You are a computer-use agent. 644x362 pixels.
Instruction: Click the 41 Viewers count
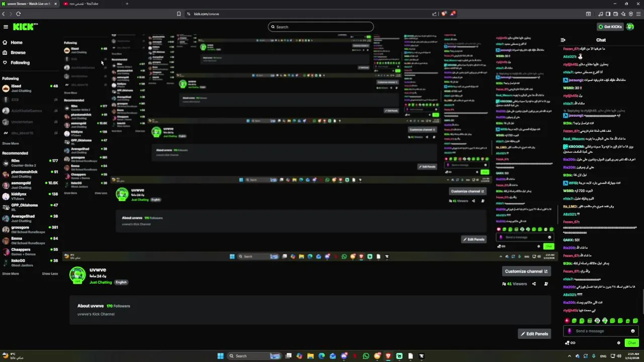(514, 284)
